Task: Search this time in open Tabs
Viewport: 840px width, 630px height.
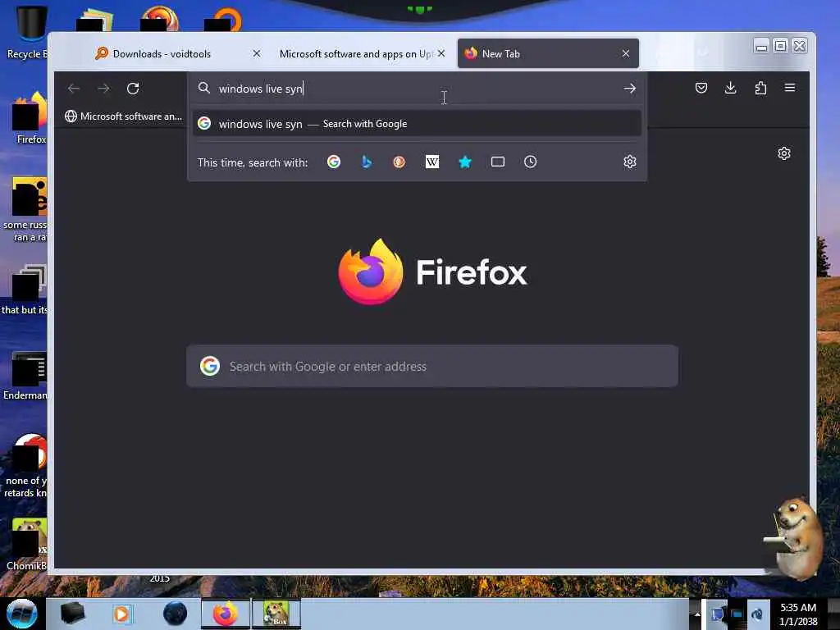Action: pos(498,162)
